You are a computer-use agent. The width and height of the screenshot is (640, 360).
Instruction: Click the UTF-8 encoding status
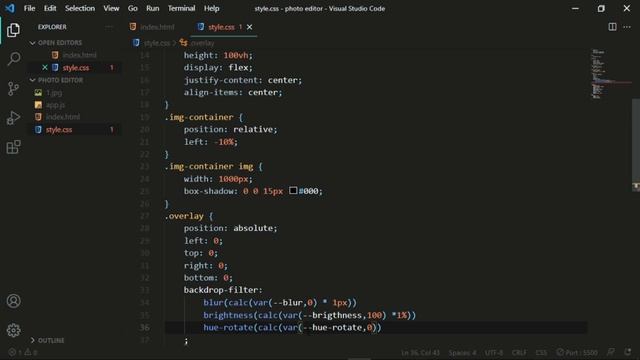pos(494,352)
